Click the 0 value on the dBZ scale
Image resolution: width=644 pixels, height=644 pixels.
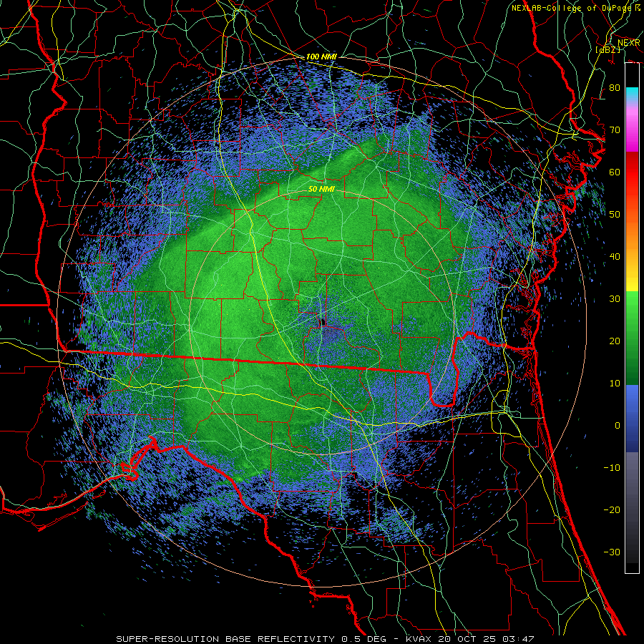[618, 426]
